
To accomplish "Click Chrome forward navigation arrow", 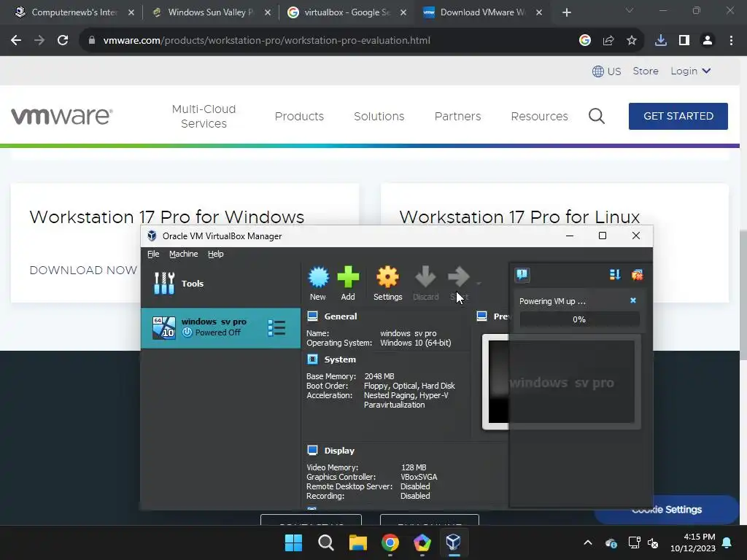I will pyautogui.click(x=39, y=41).
